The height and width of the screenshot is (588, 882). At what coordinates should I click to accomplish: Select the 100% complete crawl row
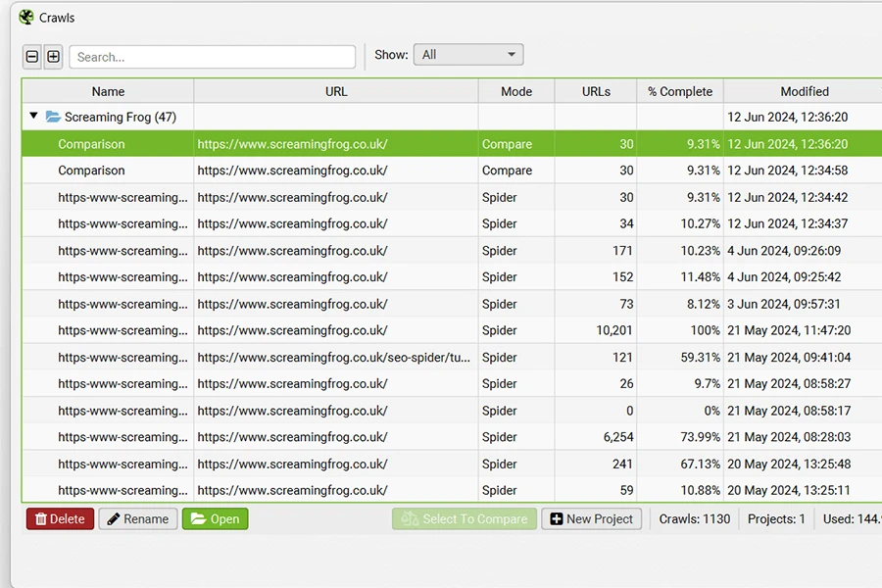pos(452,330)
